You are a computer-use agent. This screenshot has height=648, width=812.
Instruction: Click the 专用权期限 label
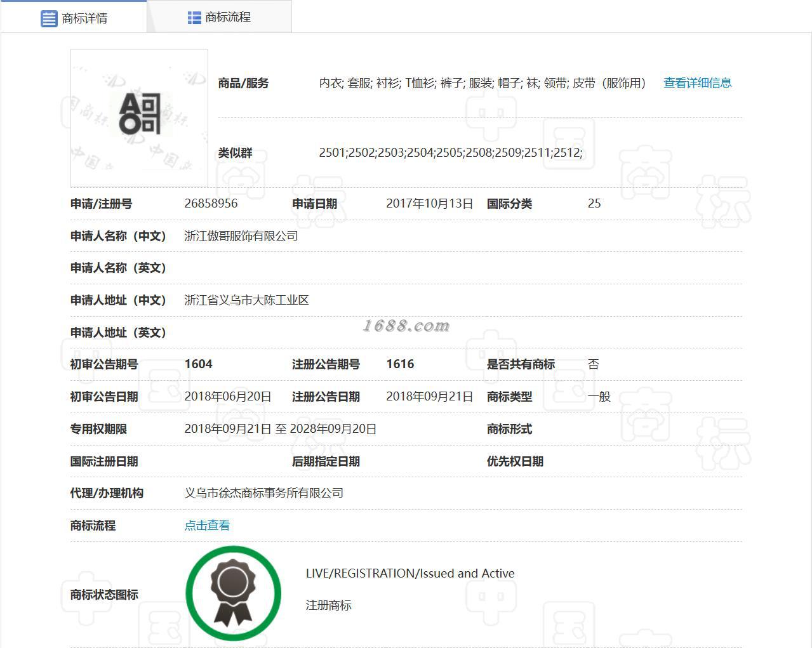[98, 429]
